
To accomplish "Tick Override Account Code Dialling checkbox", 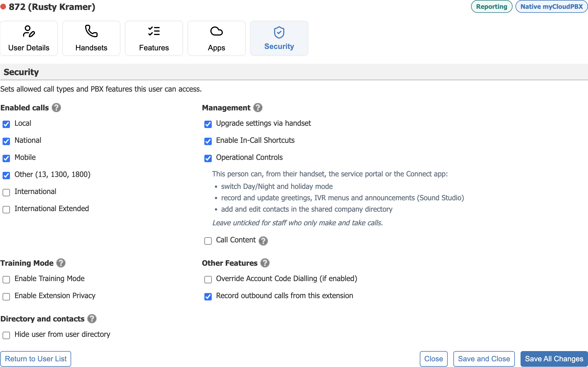I will tap(208, 279).
